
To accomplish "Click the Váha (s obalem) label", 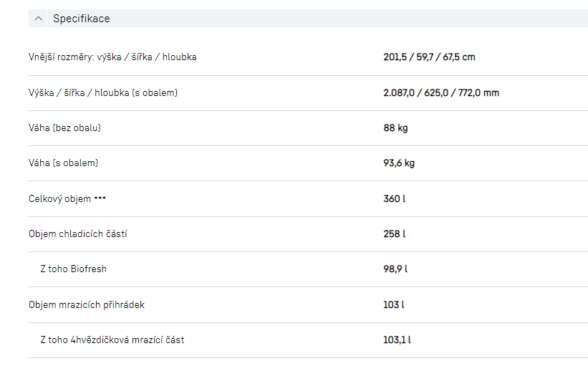I will click(x=63, y=163).
